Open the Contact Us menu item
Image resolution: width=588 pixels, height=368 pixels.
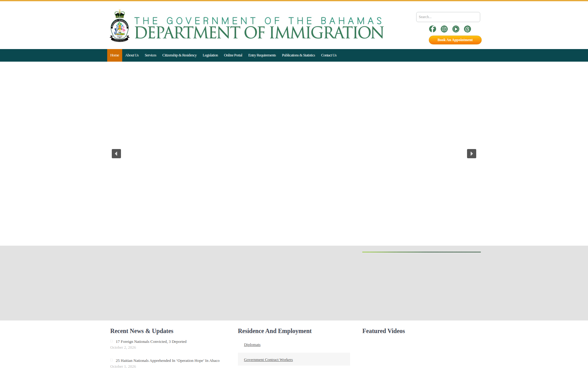pos(329,55)
